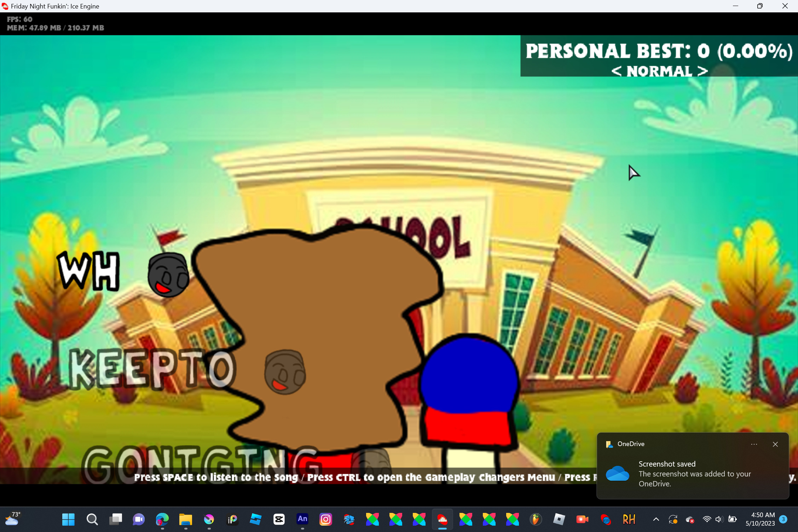798x532 pixels.
Task: Expand the hidden system tray icons chevron
Action: pos(656,519)
